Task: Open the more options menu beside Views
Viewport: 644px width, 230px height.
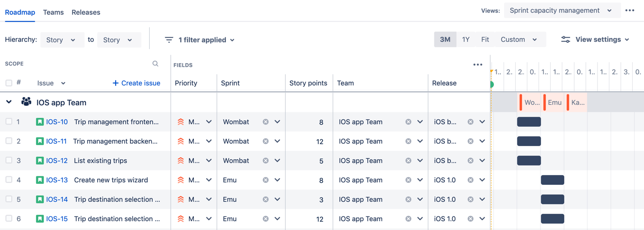Action: coord(630,10)
